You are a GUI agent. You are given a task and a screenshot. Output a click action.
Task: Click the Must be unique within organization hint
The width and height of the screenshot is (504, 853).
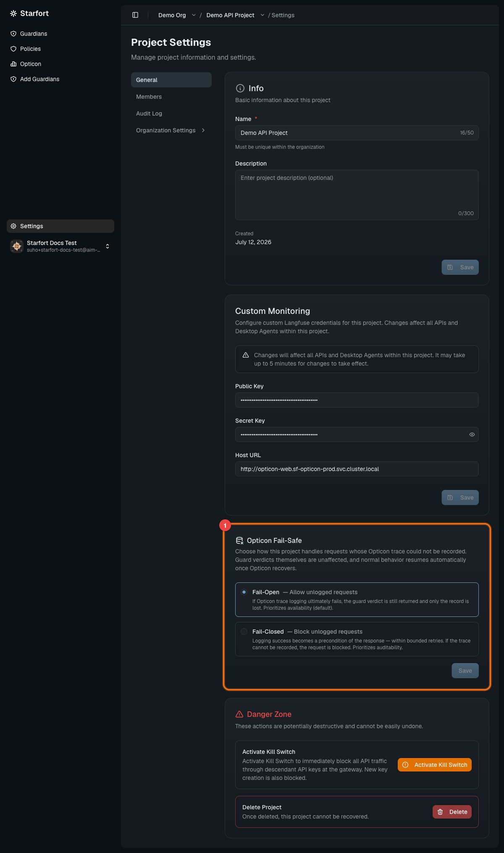click(280, 147)
